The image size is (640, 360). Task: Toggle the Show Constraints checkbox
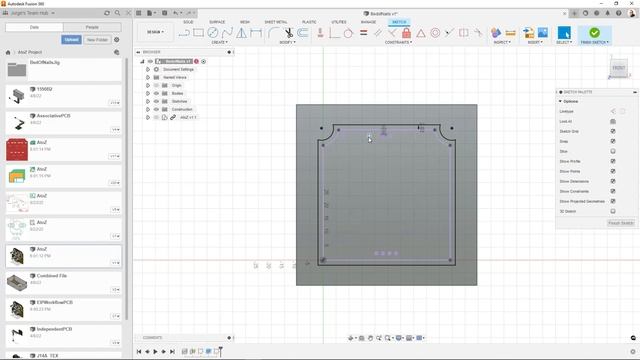613,191
